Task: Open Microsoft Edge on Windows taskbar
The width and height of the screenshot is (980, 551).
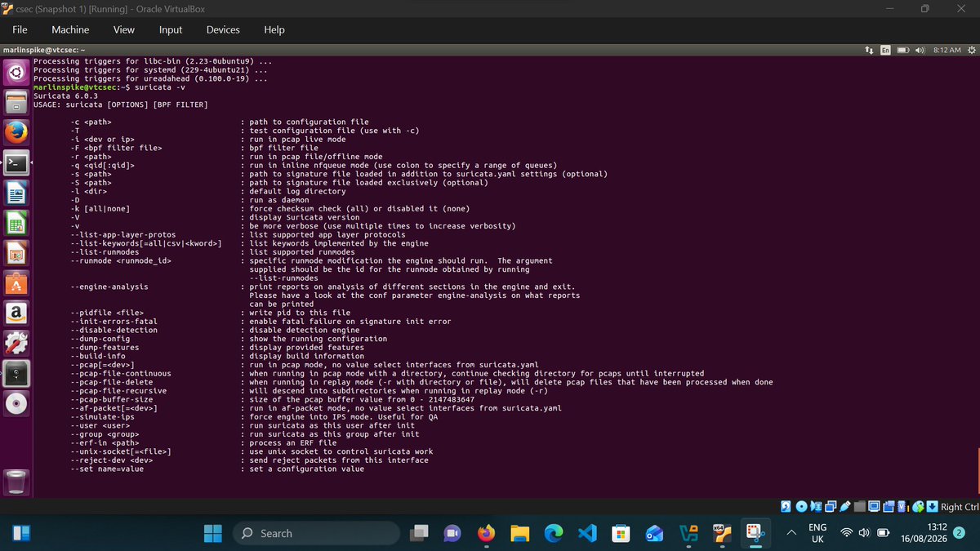Action: point(554,533)
